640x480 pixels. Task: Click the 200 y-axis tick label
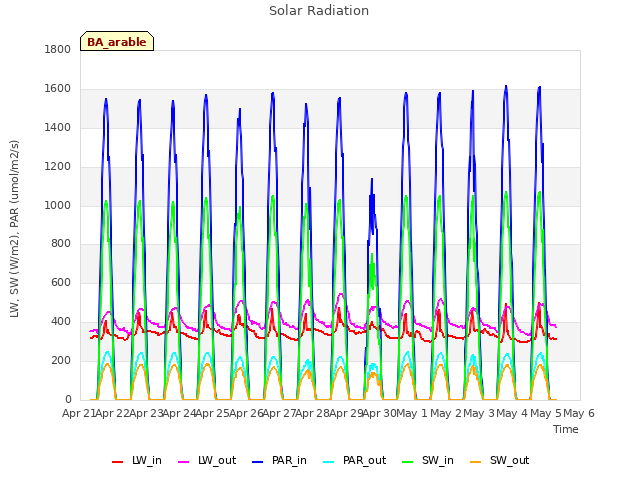tap(61, 360)
